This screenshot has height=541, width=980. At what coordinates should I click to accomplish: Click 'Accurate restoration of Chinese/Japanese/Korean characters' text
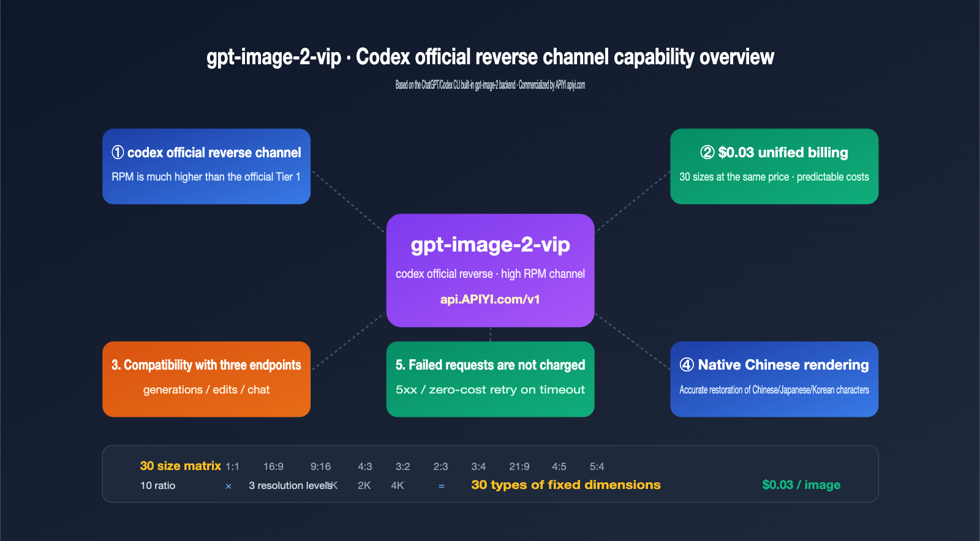point(774,390)
